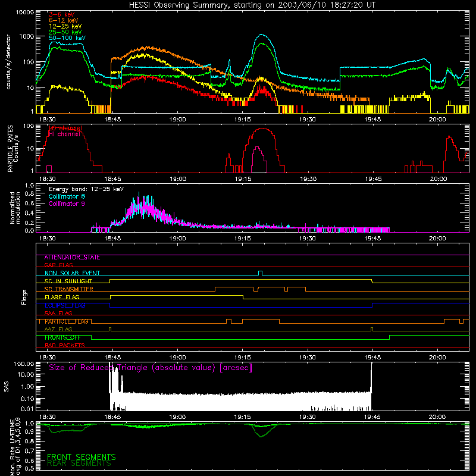Click 19:15 tick label under particle rates panel
476x476 pixels.
243,179
